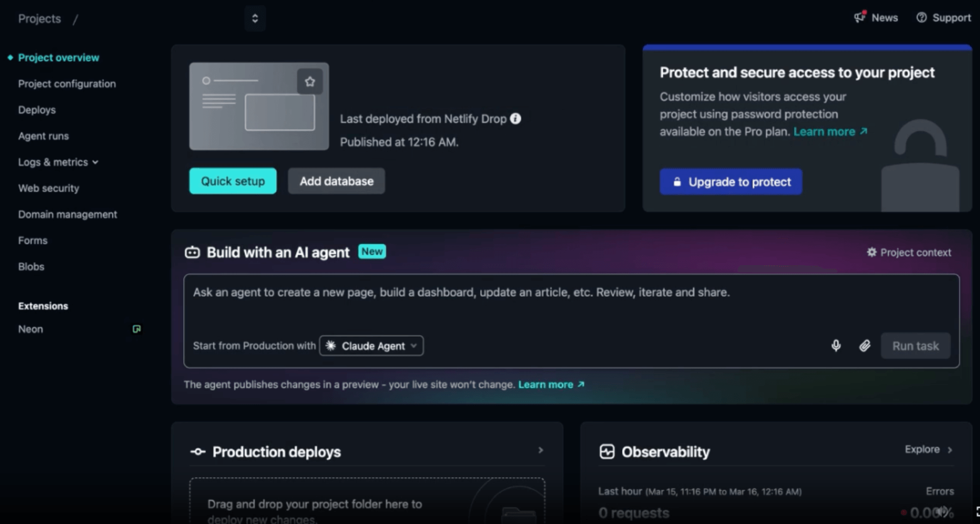This screenshot has height=524, width=980.
Task: Open News announcements megaphone icon
Action: 860,17
